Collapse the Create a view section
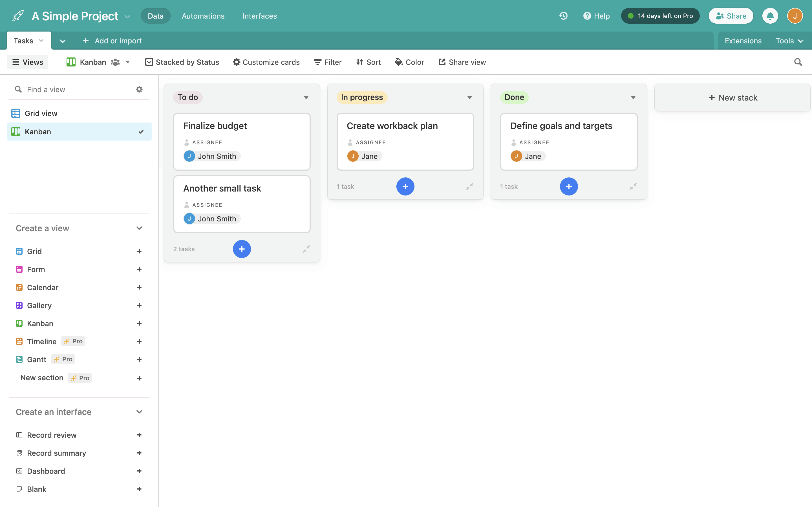Viewport: 812px width, 507px height. [x=139, y=228]
